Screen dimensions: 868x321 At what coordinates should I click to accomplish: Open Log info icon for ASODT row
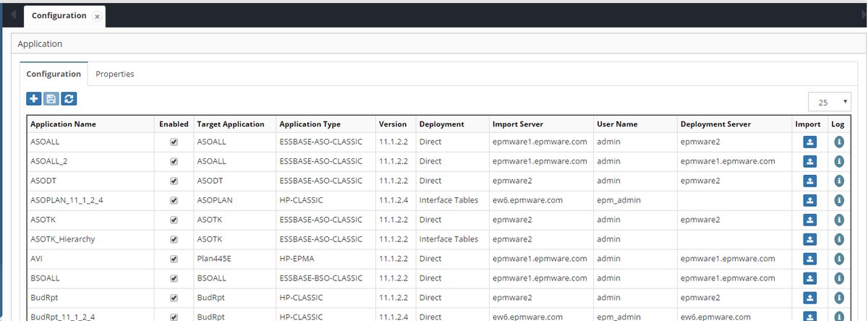[x=839, y=181]
